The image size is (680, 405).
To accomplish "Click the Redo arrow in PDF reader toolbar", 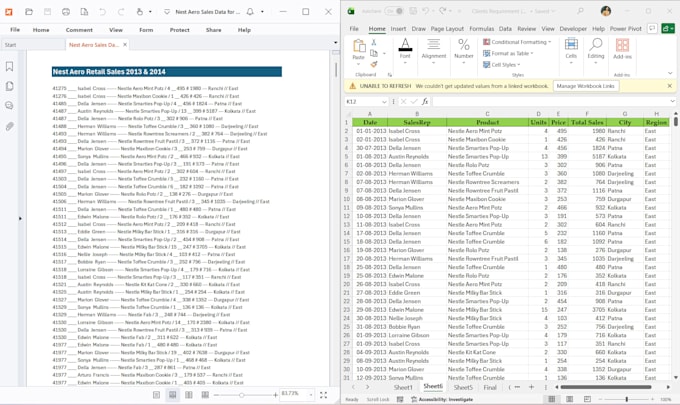I will (x=121, y=12).
